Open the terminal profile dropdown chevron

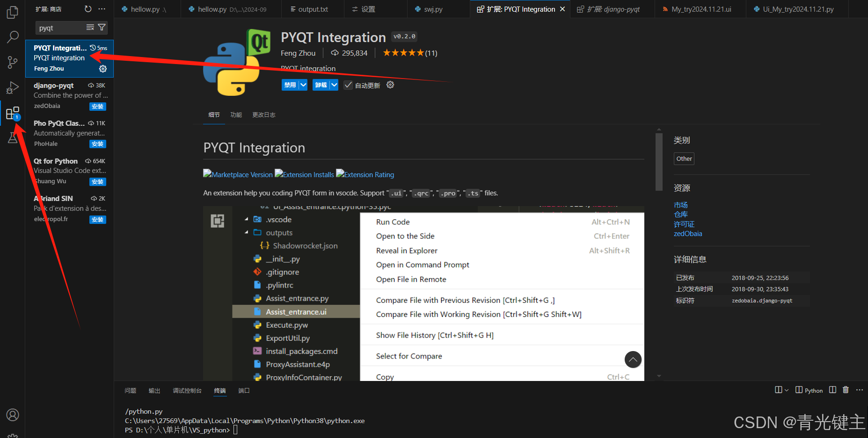point(787,389)
